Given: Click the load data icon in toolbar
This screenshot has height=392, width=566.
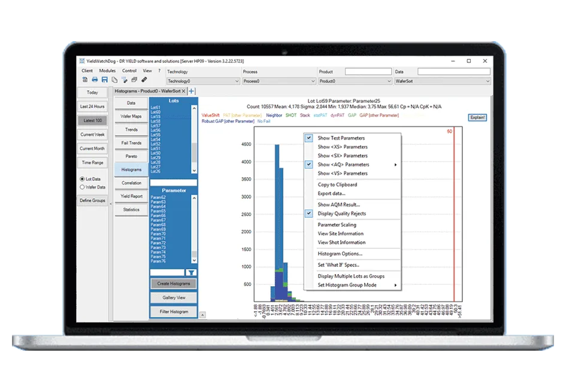Looking at the screenshot, I should 85,80.
